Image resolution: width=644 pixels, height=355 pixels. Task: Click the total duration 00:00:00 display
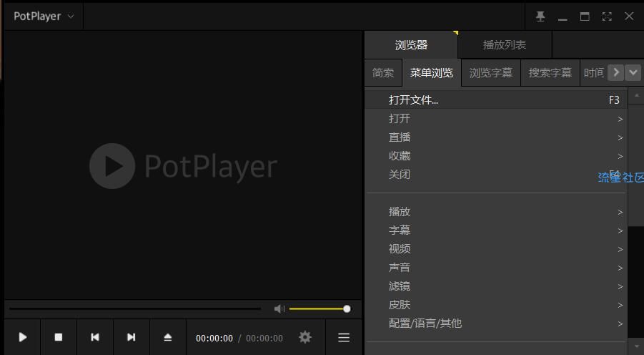(264, 338)
